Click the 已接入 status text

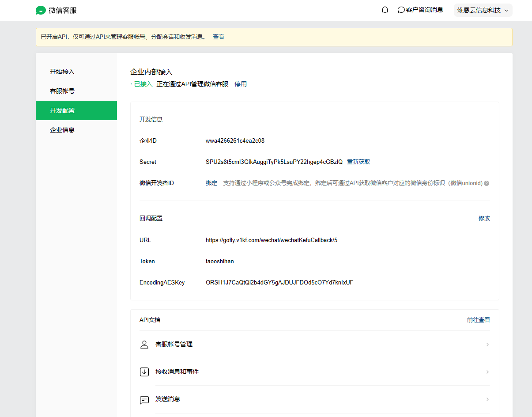(x=143, y=84)
